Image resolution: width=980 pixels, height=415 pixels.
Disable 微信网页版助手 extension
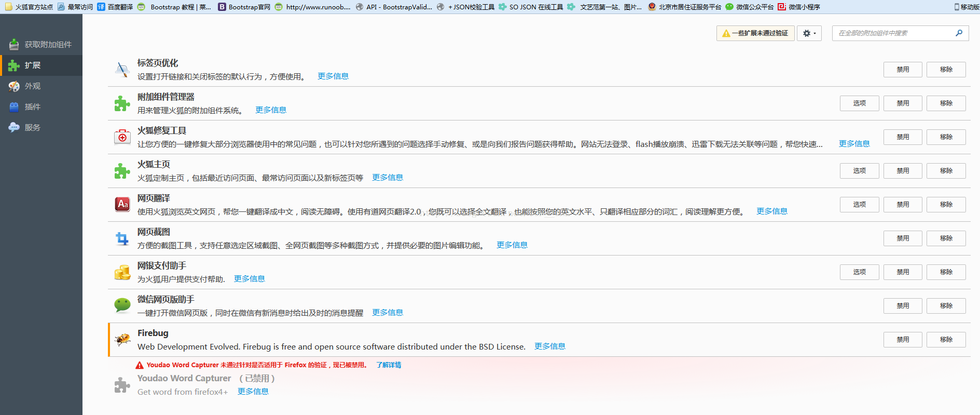click(903, 306)
